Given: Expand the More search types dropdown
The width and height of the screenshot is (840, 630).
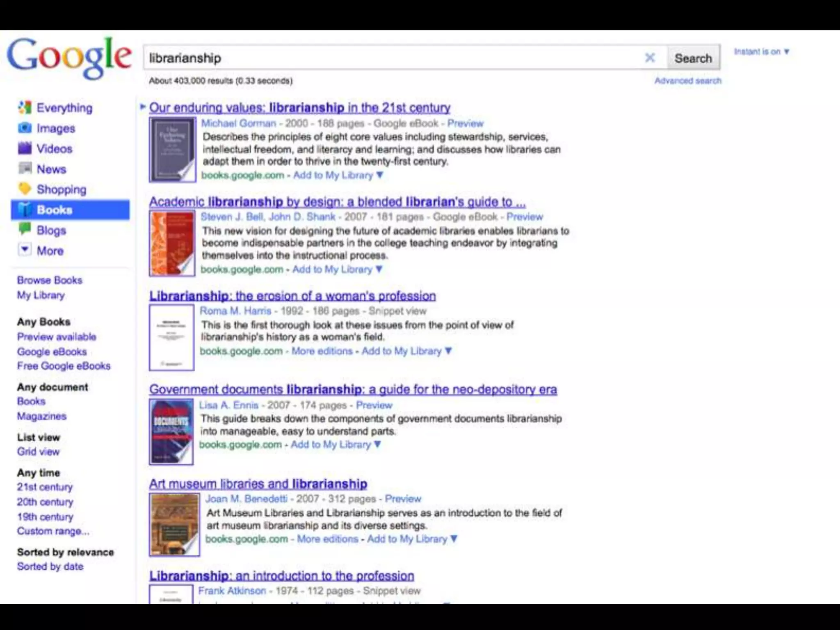Looking at the screenshot, I should [x=25, y=250].
